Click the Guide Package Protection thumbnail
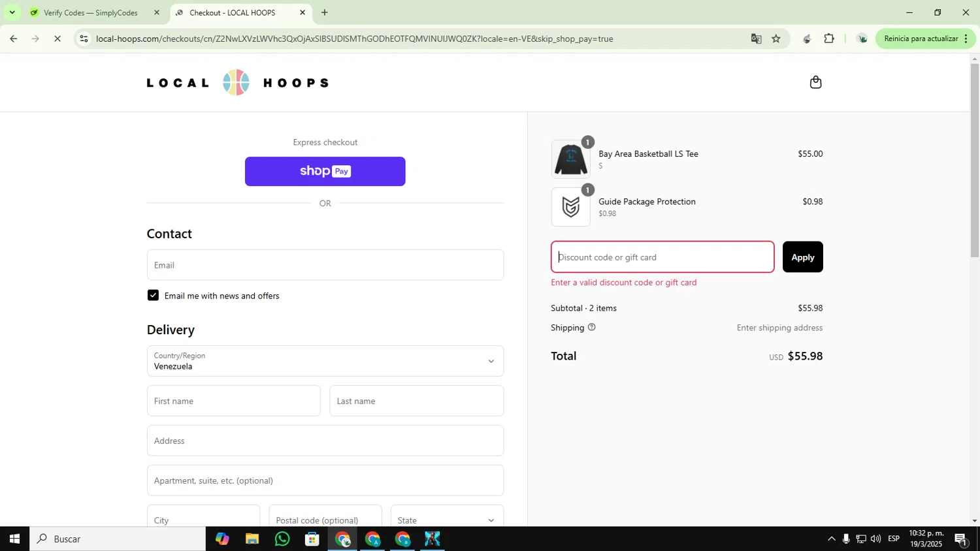The width and height of the screenshot is (980, 551). click(x=570, y=207)
